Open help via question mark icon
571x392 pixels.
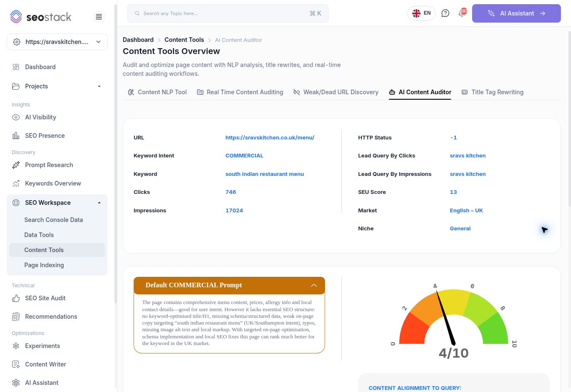[x=445, y=13]
